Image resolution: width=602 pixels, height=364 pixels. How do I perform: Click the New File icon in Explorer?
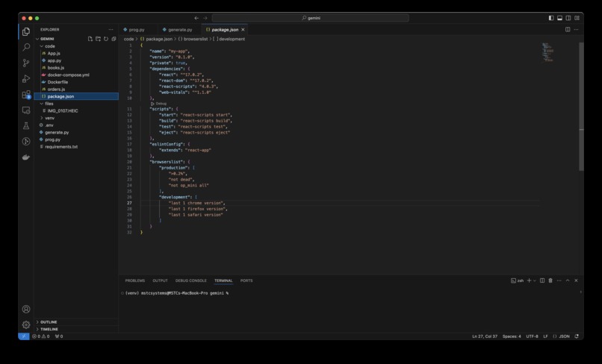point(90,39)
